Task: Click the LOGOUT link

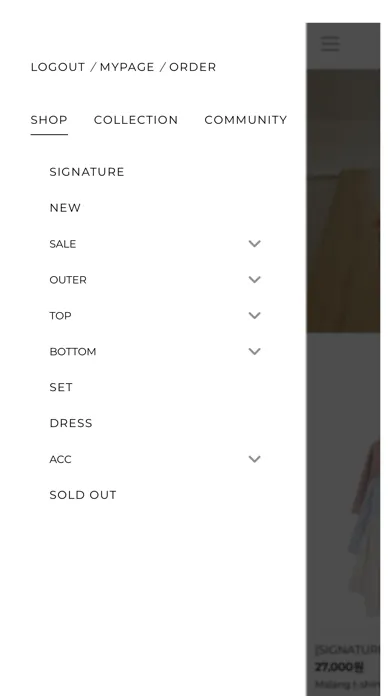Action: (x=58, y=67)
